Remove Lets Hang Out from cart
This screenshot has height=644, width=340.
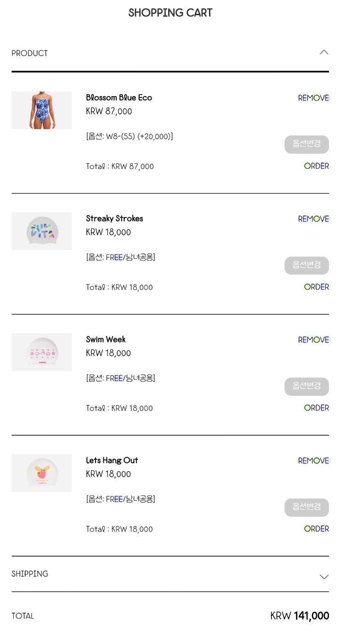314,461
